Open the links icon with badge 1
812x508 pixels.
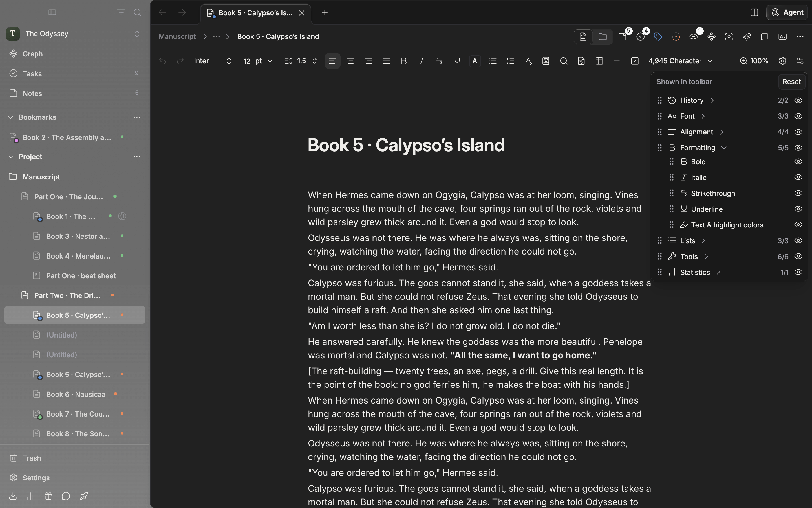coord(694,37)
